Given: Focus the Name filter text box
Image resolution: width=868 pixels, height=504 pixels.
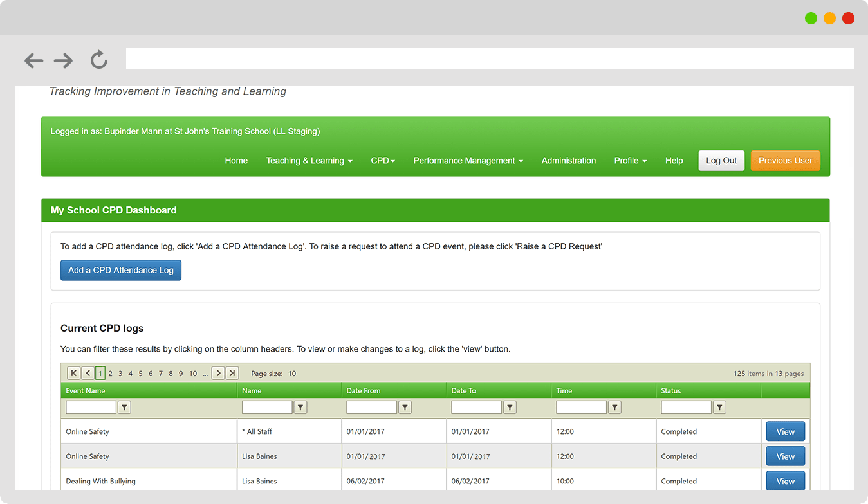Looking at the screenshot, I should coord(267,407).
